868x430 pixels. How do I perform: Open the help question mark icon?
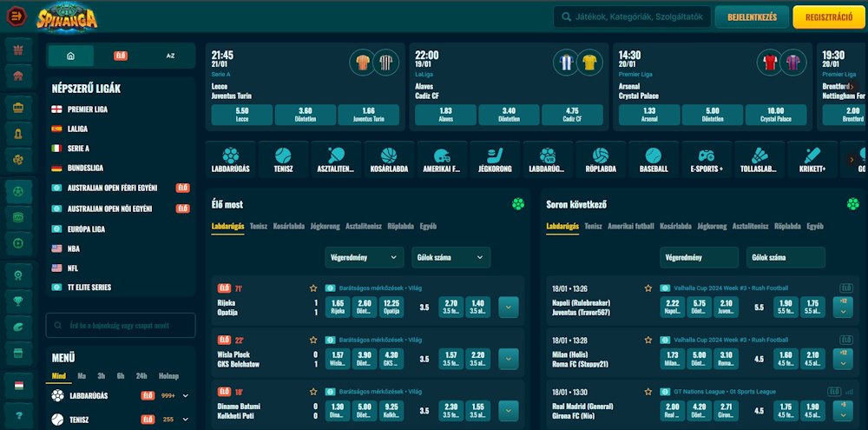[18, 416]
